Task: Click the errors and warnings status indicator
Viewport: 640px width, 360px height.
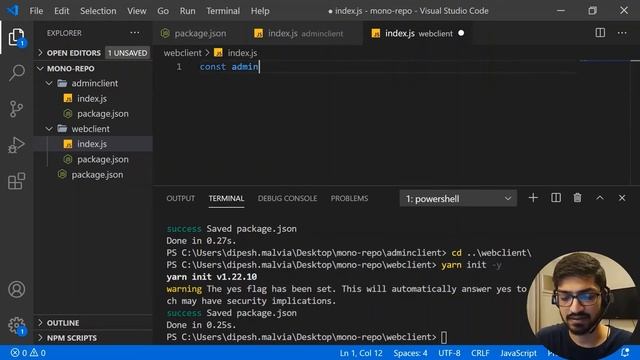Action: coord(28,353)
